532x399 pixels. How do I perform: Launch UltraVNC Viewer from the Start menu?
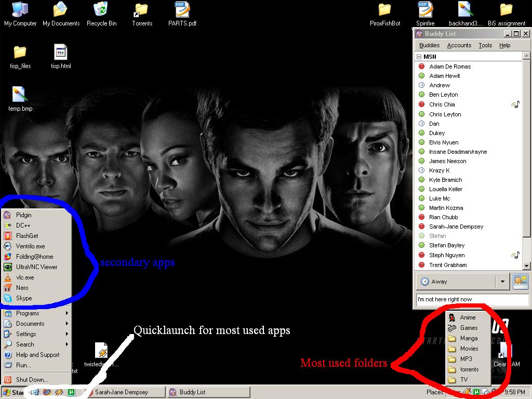coord(36,267)
